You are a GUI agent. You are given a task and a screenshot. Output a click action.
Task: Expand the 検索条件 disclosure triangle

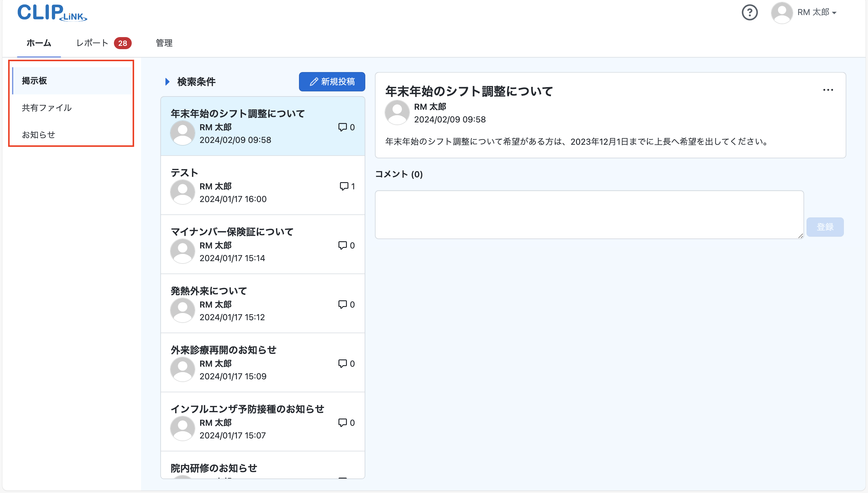pos(167,82)
